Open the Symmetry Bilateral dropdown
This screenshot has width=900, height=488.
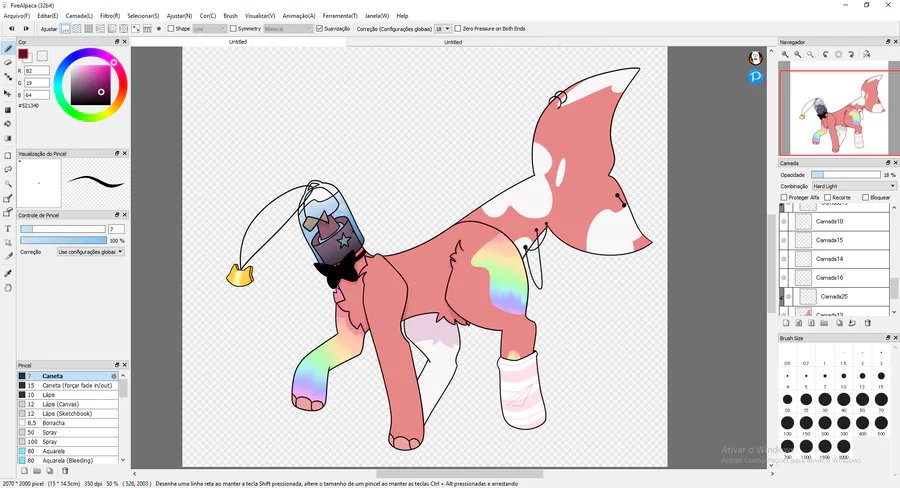[x=288, y=28]
